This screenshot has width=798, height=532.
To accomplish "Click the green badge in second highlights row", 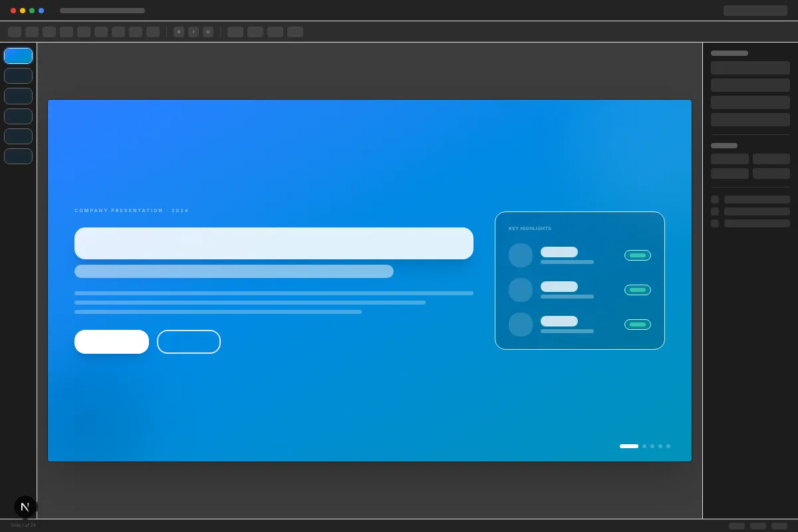I will click(x=638, y=290).
